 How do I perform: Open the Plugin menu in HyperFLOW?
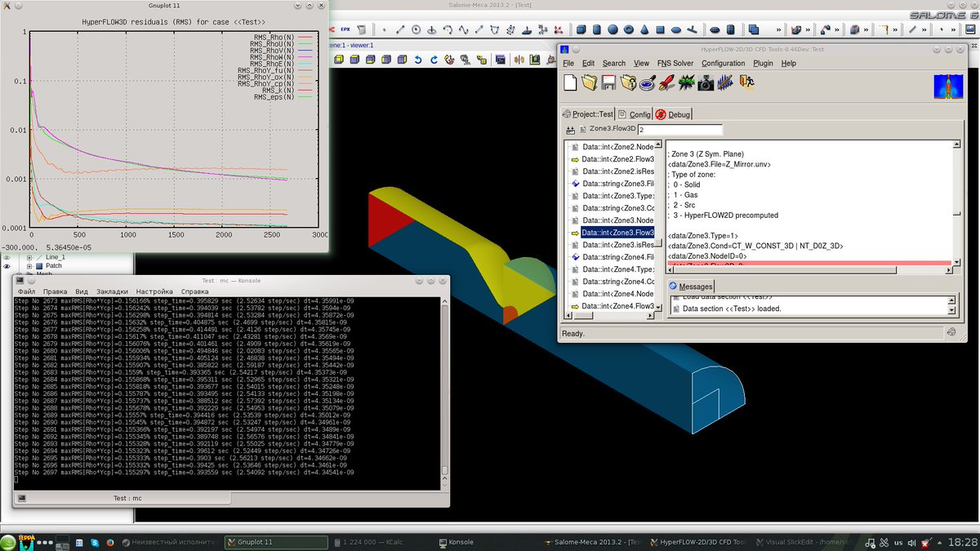763,63
